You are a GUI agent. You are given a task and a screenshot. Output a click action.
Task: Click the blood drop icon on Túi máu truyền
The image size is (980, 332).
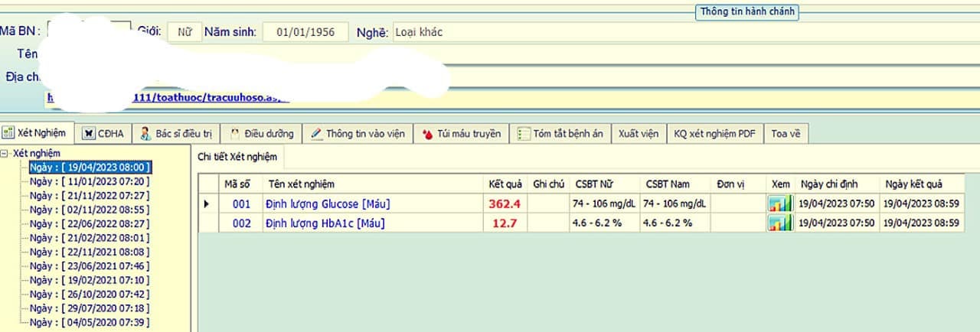pos(427,134)
